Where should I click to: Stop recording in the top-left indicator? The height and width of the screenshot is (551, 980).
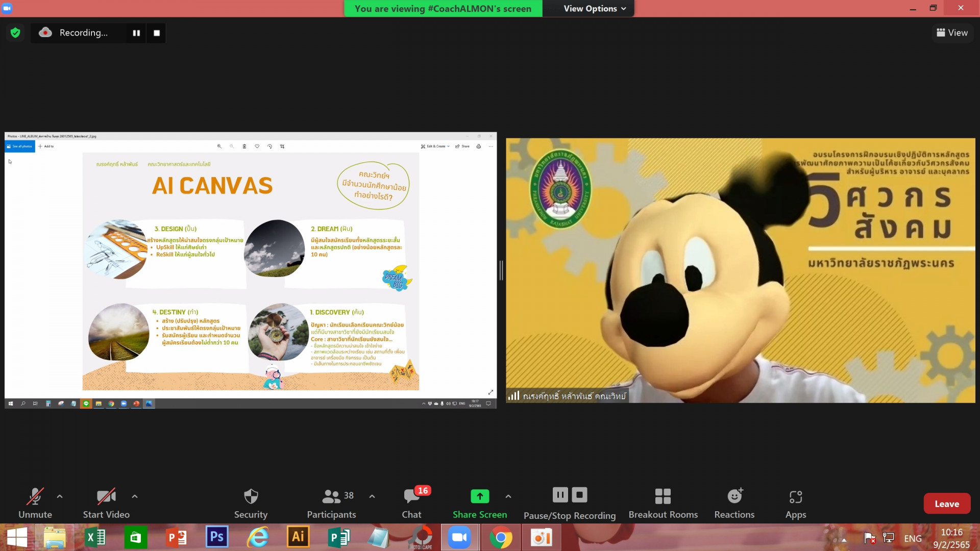click(157, 33)
